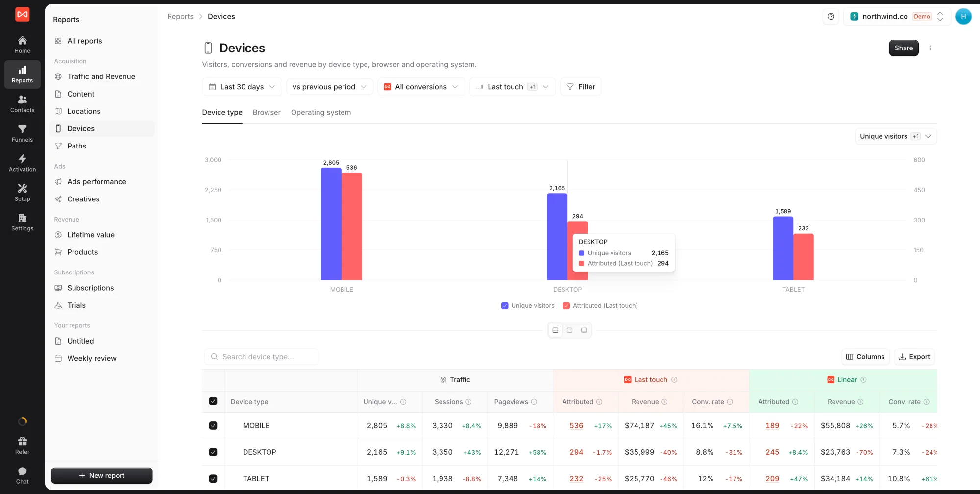980x494 pixels.
Task: Click the New report button
Action: (x=102, y=475)
